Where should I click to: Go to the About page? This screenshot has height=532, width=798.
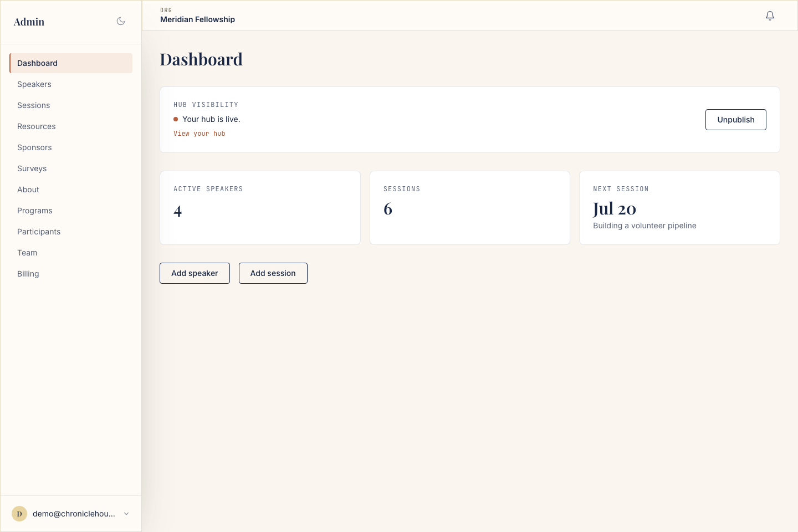pos(71,190)
